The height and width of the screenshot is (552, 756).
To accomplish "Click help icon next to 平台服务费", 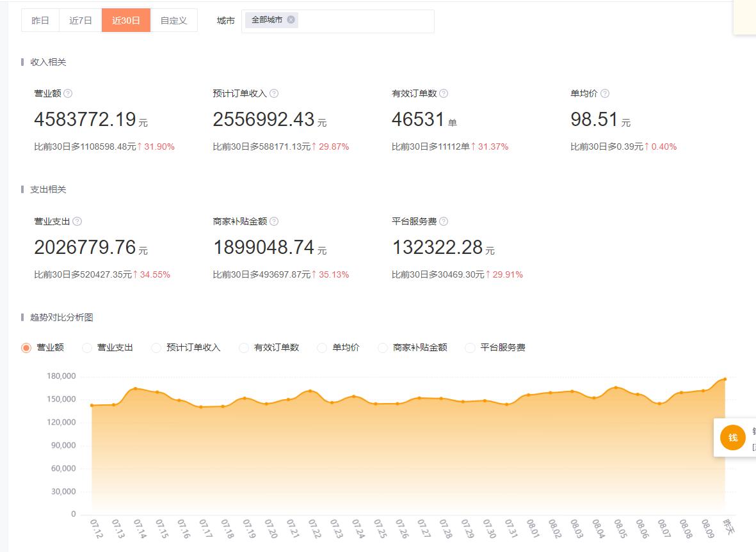I will [444, 221].
